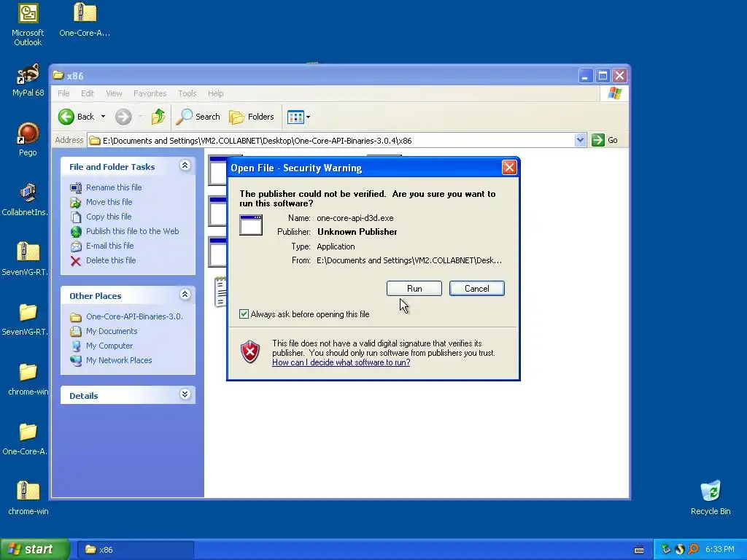The height and width of the screenshot is (560, 747).
Task: Click the Windows flag logo in the x86 window
Action: pos(614,93)
